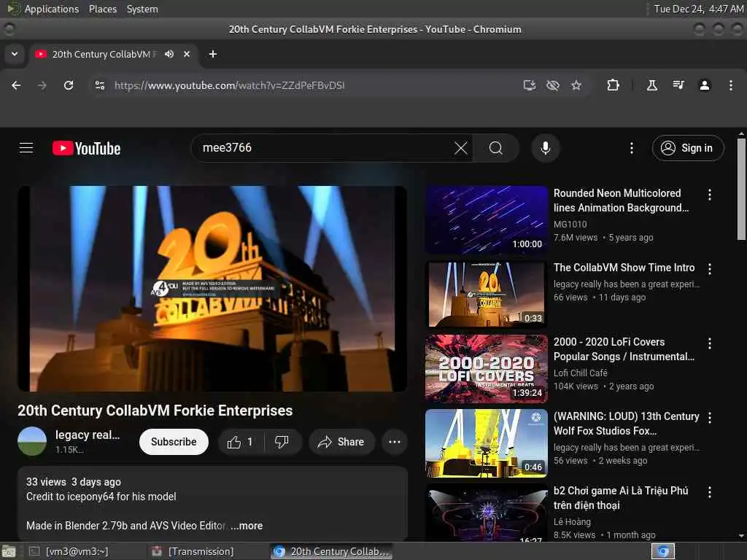Clear the search box with X icon
Viewport: 747px width, 560px height.
(x=461, y=148)
